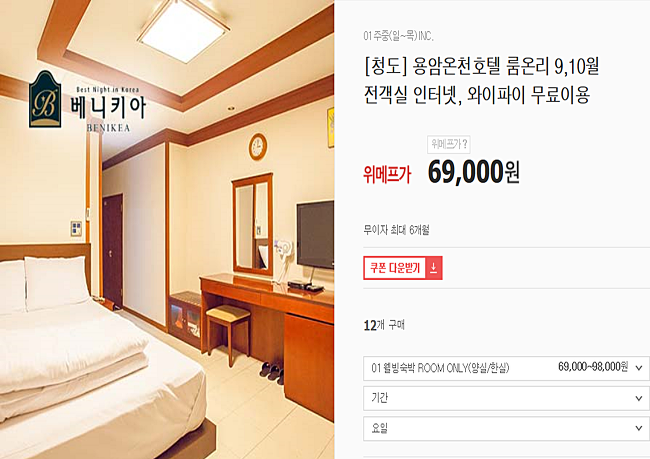Click the red 위메프가 label
The width and height of the screenshot is (650, 459).
[x=387, y=174]
